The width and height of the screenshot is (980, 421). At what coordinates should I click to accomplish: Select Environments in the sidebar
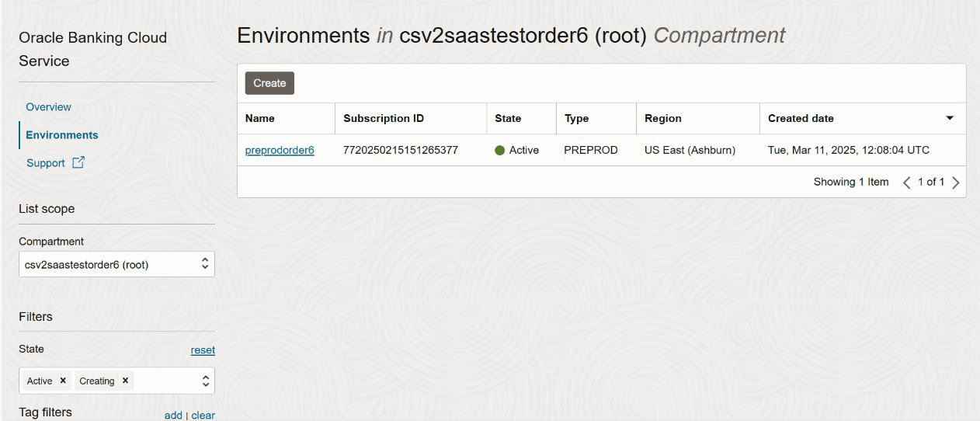pos(62,135)
